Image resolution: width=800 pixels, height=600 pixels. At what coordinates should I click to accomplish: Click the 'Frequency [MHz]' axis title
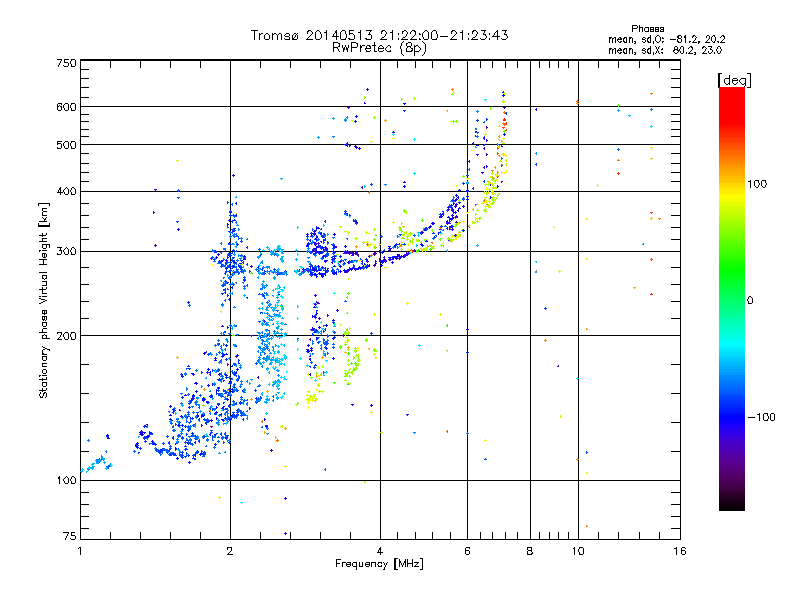click(x=379, y=564)
